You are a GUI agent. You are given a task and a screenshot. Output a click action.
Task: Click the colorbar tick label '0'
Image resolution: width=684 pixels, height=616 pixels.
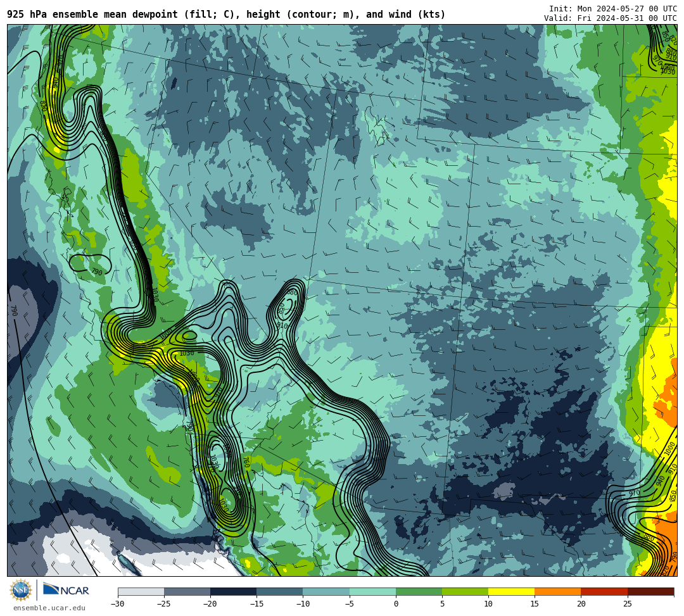tap(396, 604)
